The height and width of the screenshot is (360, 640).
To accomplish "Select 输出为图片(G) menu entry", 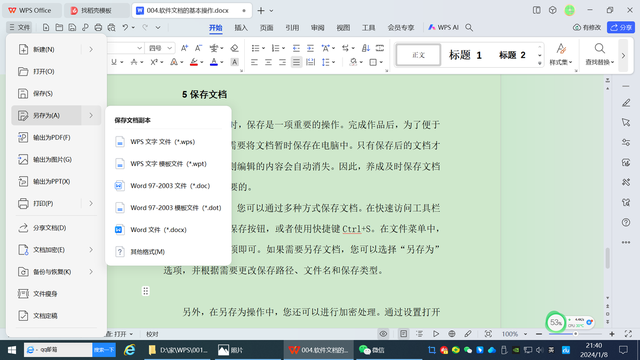I will [56, 160].
